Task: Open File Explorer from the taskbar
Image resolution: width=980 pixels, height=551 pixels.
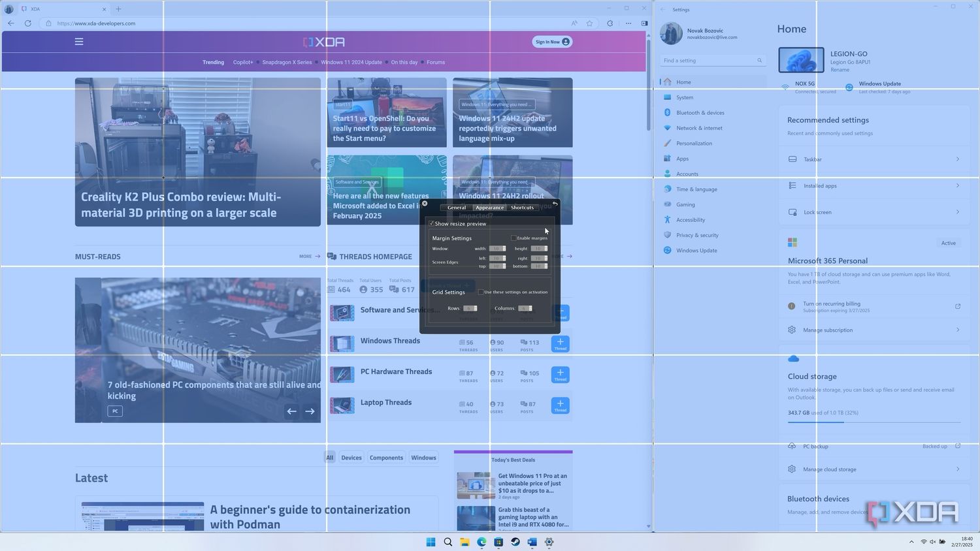Action: click(465, 542)
